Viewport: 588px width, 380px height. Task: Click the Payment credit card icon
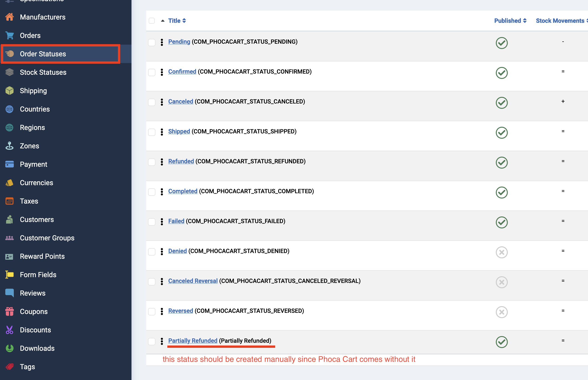point(10,164)
